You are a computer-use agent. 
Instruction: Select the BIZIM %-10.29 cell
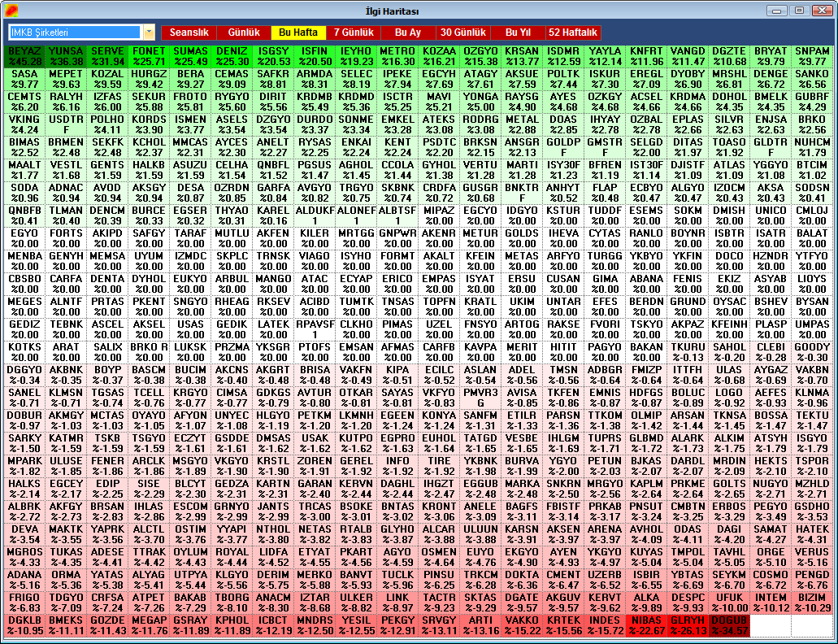(812, 603)
